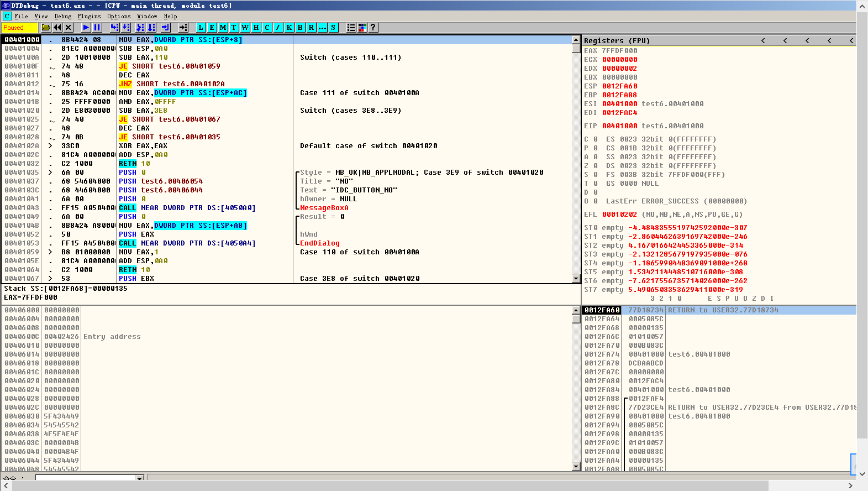Image resolution: width=868 pixels, height=491 pixels.
Task: Click the Pause execution icon
Action: click(x=97, y=28)
